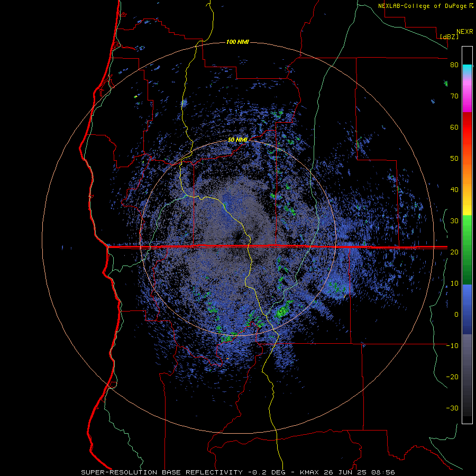The height and width of the screenshot is (476, 476).
Task: Click the 10 value on the color scale
Action: coord(454,283)
